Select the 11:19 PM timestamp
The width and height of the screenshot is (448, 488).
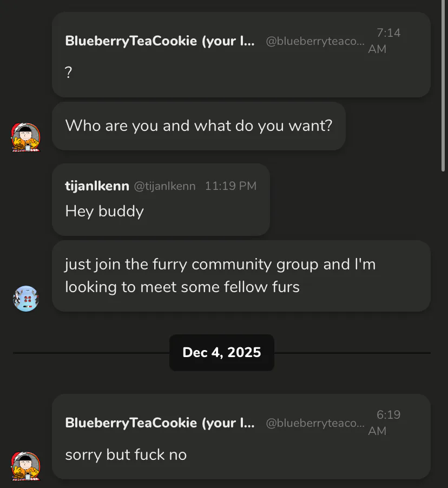point(230,186)
